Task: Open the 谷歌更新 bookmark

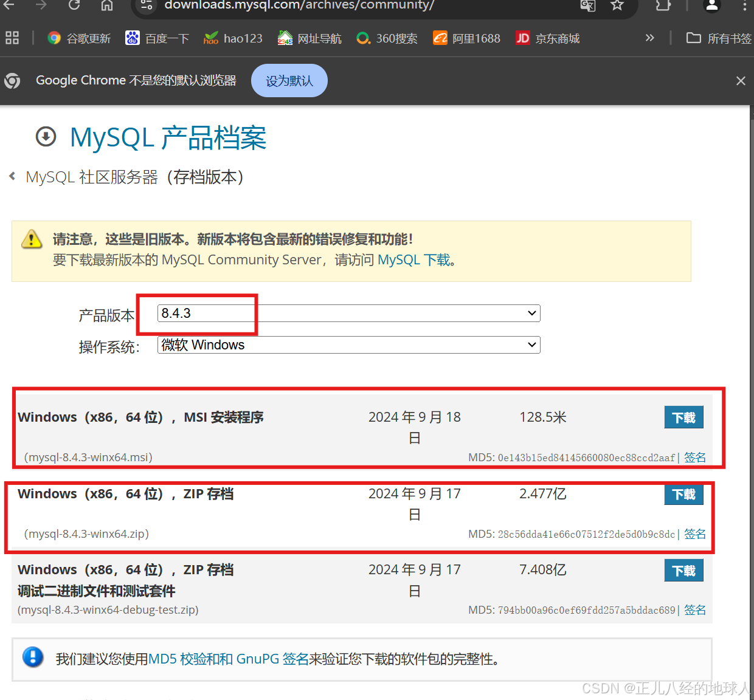Action: coord(79,38)
